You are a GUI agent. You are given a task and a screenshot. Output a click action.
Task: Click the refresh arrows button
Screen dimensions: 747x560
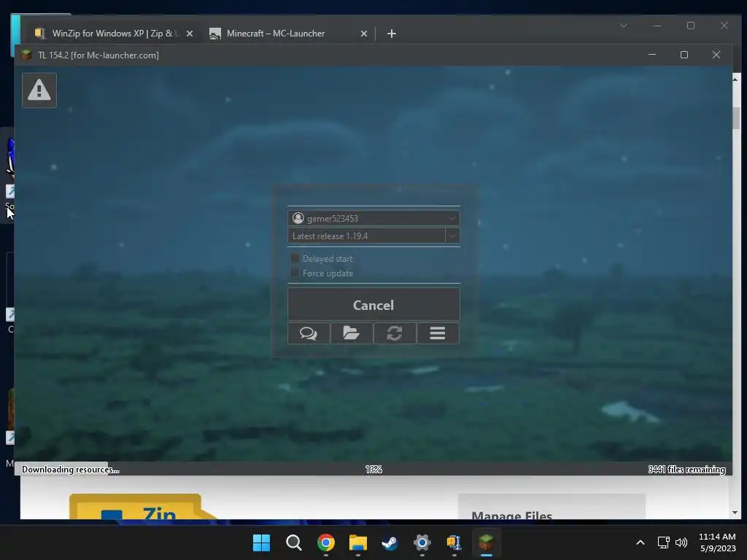[395, 333]
